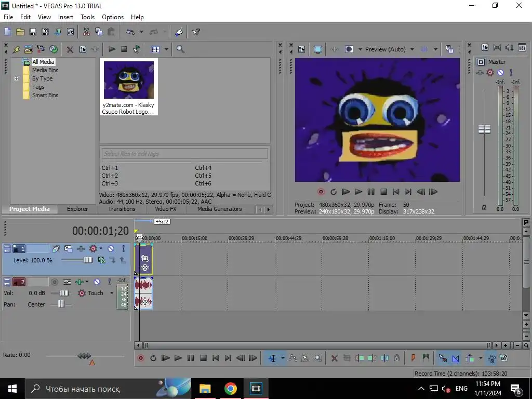Click the tags input field
532x399 pixels.
[184, 154]
